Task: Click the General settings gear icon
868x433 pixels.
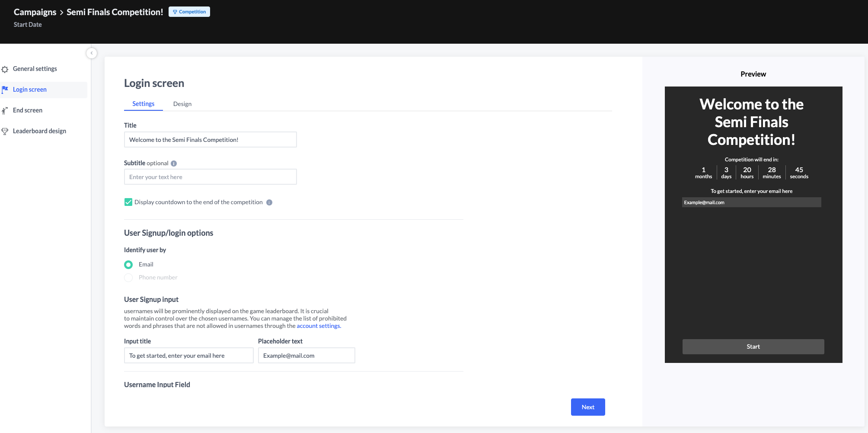Action: coord(5,69)
